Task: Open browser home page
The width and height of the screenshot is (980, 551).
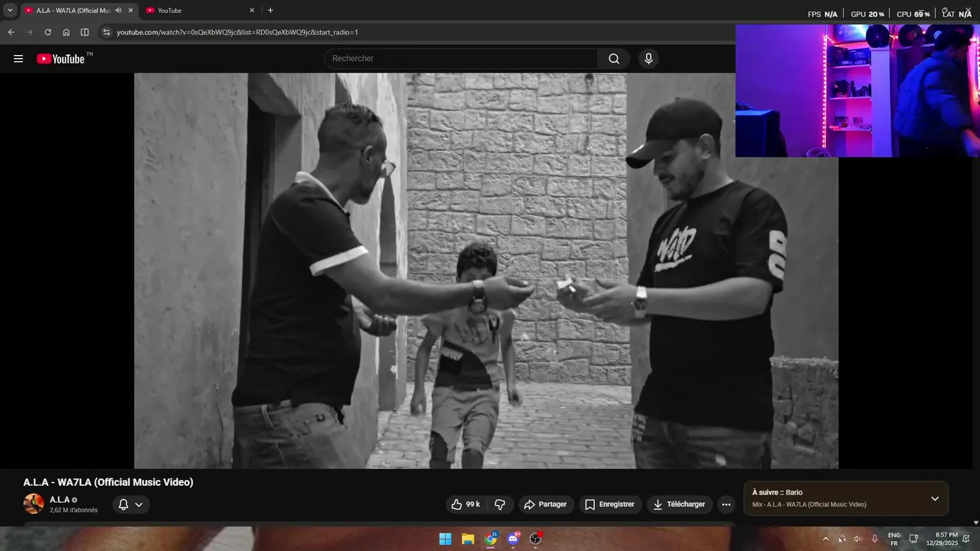Action: [66, 32]
